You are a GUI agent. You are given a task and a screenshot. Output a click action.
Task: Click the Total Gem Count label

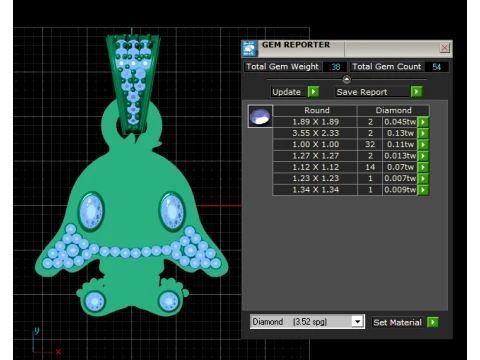pyautogui.click(x=387, y=67)
